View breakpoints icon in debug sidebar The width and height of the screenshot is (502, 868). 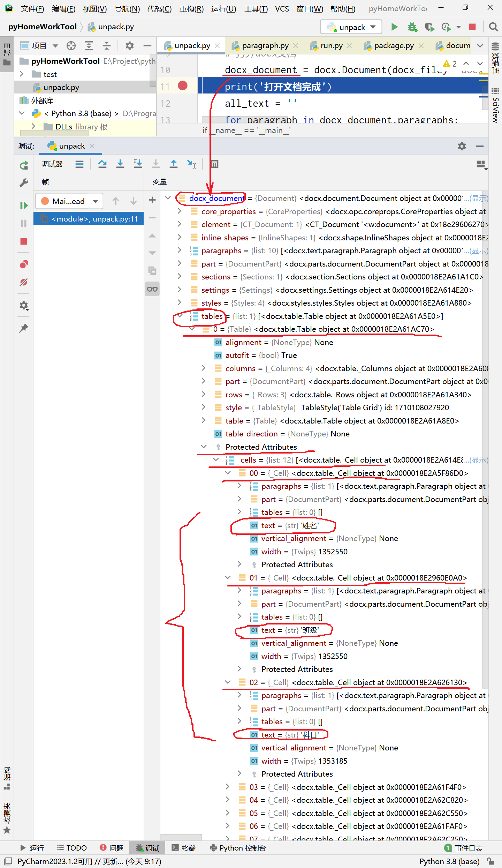[24, 264]
